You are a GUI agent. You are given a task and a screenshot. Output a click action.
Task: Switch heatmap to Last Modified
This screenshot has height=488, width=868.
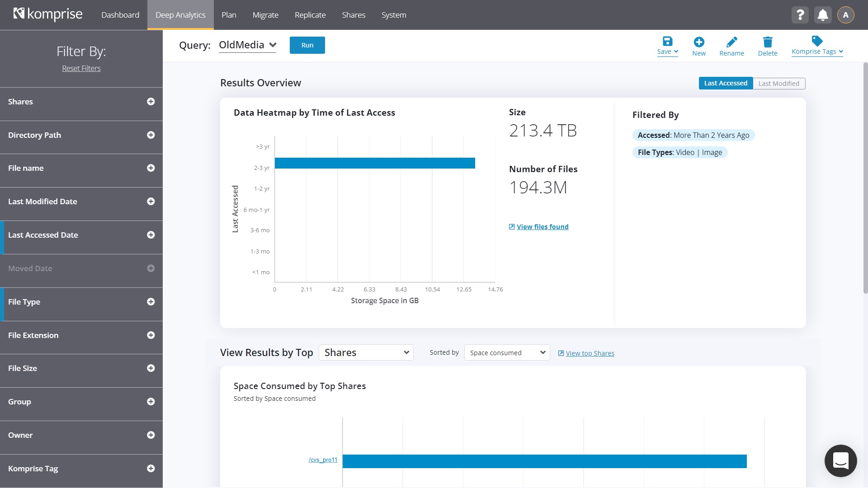pos(778,83)
